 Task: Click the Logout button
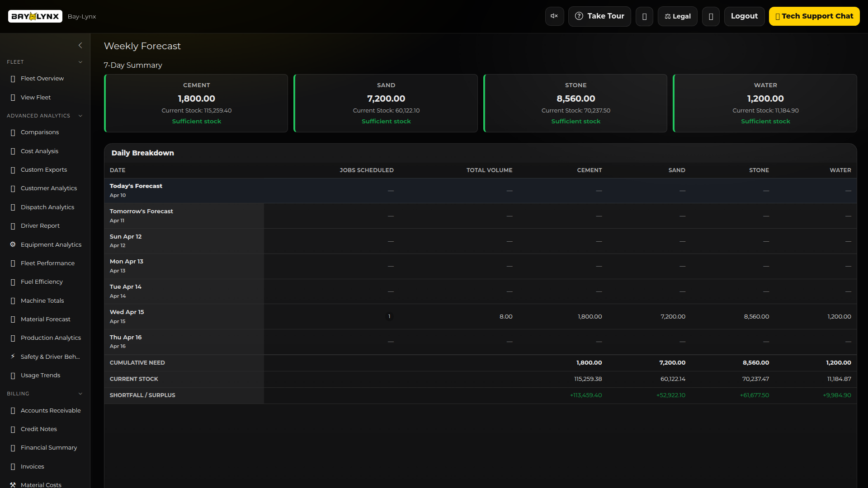[744, 16]
